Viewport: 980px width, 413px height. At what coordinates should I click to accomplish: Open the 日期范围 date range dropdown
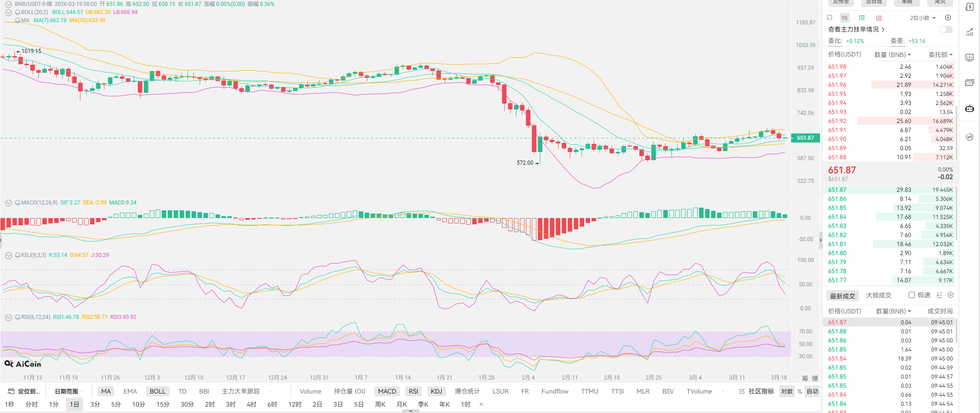pos(68,391)
